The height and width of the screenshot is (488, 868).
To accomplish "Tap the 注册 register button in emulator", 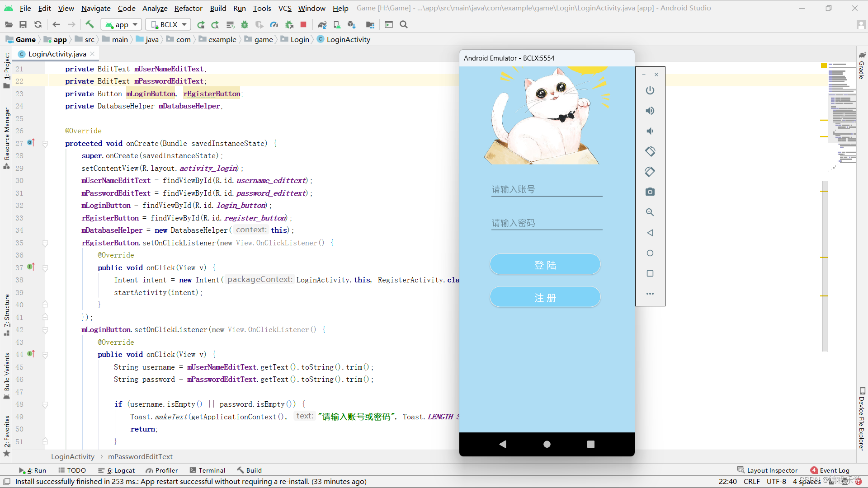I will pos(545,297).
